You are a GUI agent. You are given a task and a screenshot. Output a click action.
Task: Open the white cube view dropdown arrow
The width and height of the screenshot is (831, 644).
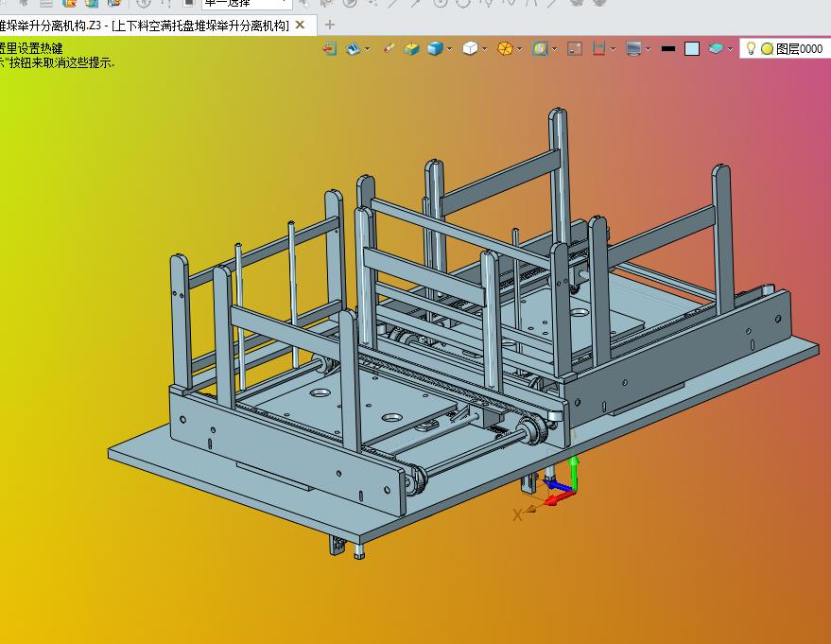point(484,49)
